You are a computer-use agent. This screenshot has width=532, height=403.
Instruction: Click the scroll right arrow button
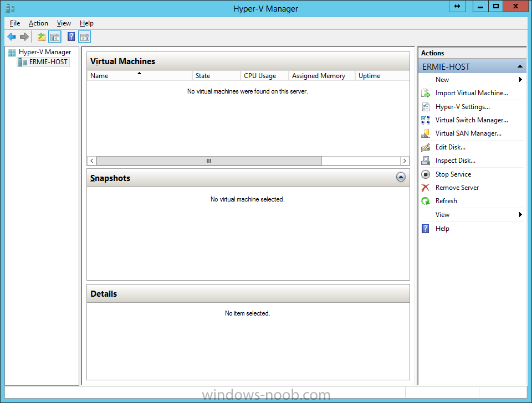click(x=405, y=161)
